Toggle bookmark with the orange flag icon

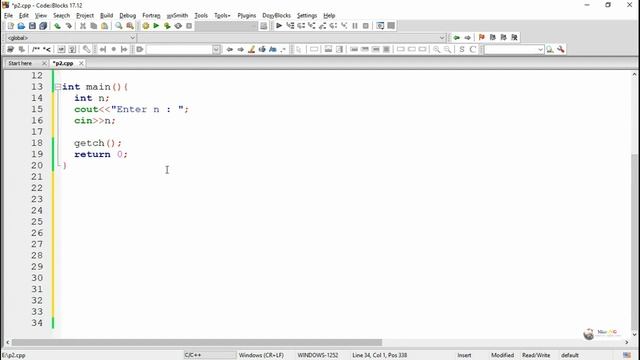click(482, 38)
